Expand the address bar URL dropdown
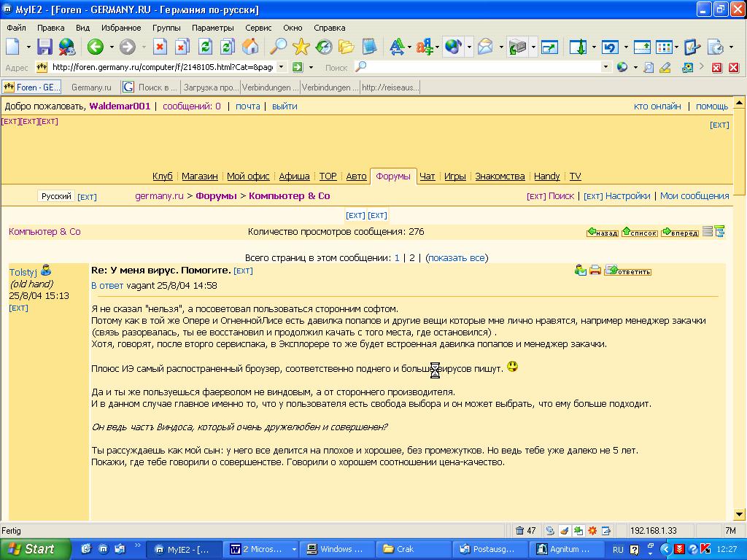The width and height of the screenshot is (747, 560). pos(282,67)
